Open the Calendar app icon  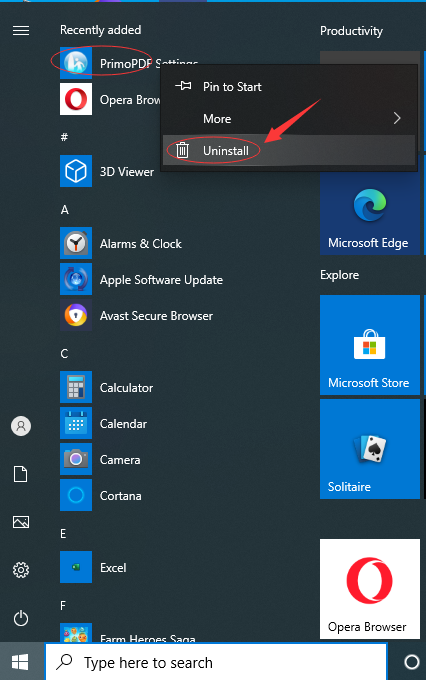tap(76, 423)
